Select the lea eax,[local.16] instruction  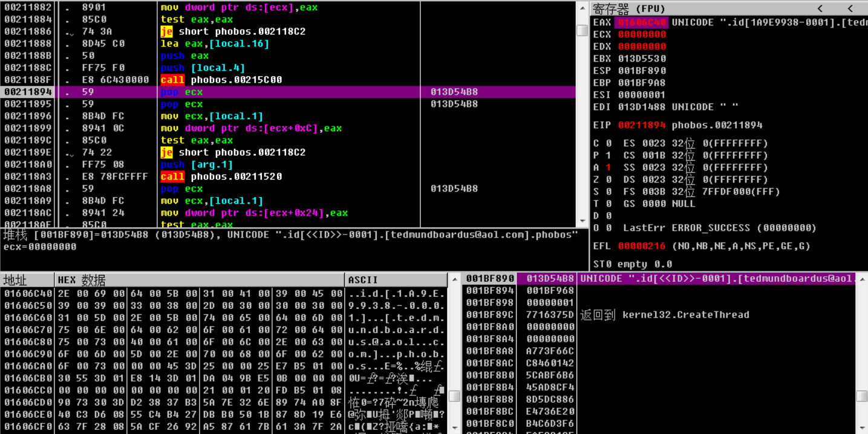tap(287, 44)
